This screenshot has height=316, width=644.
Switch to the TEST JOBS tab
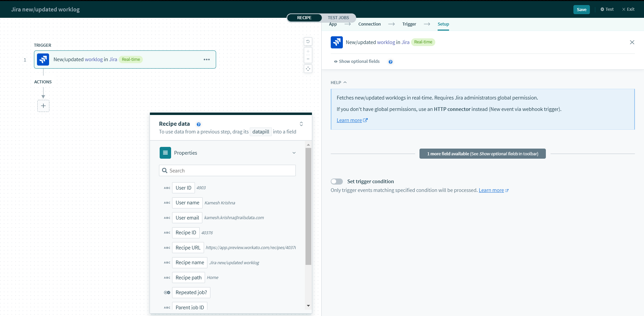[338, 18]
